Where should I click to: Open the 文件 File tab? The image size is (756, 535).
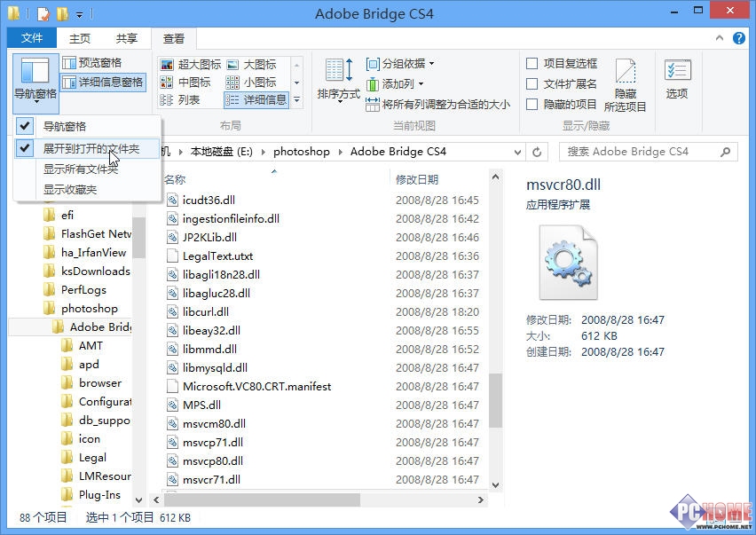[x=32, y=38]
